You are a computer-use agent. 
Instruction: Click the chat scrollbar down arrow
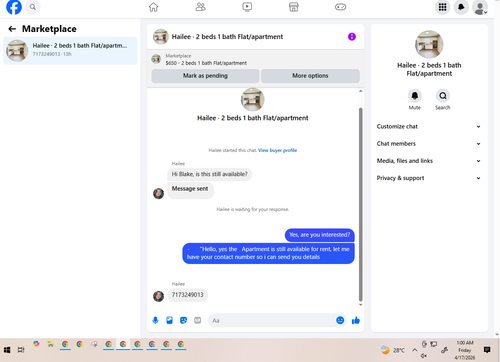coord(360,305)
